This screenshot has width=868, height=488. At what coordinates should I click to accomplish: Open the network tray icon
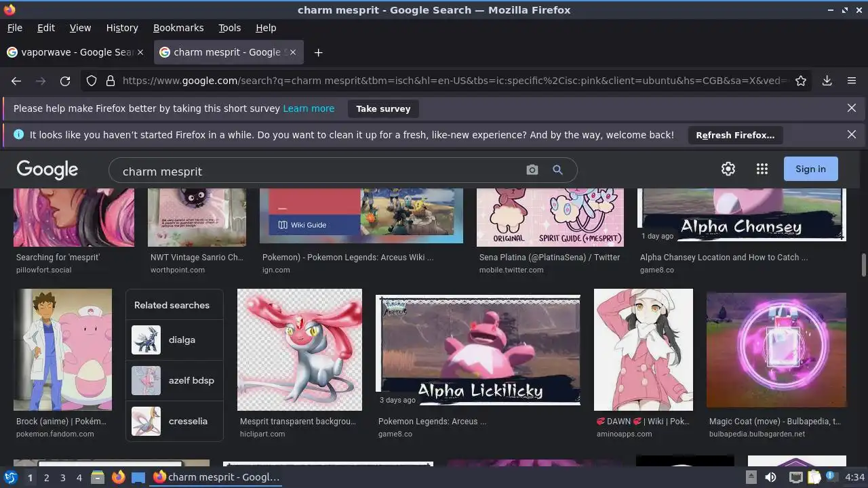797,477
